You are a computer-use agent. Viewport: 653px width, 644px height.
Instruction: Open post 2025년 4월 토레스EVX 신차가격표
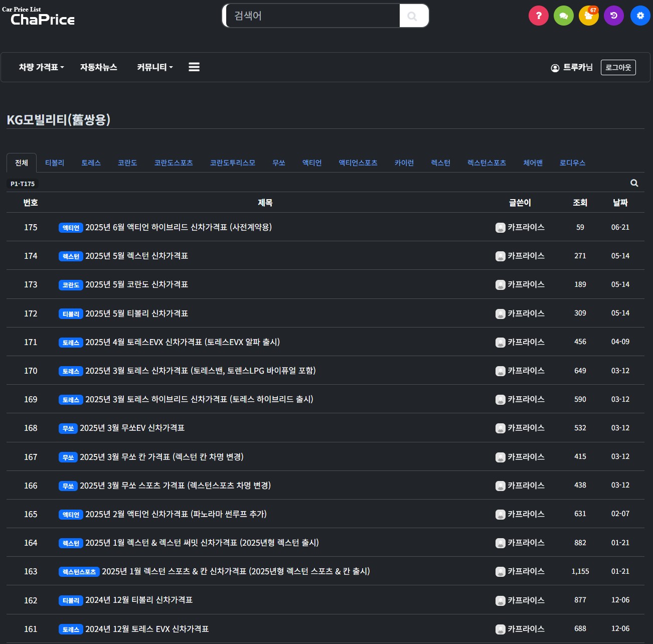coord(183,342)
